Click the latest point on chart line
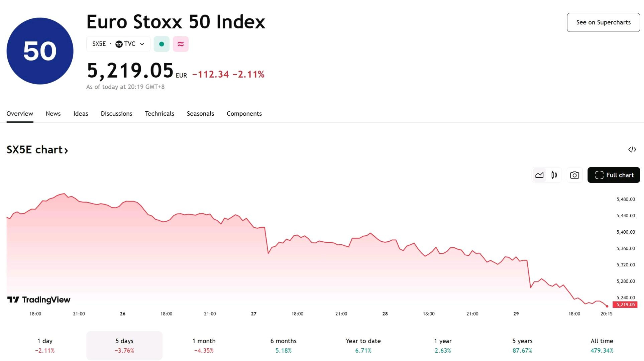 click(x=607, y=306)
